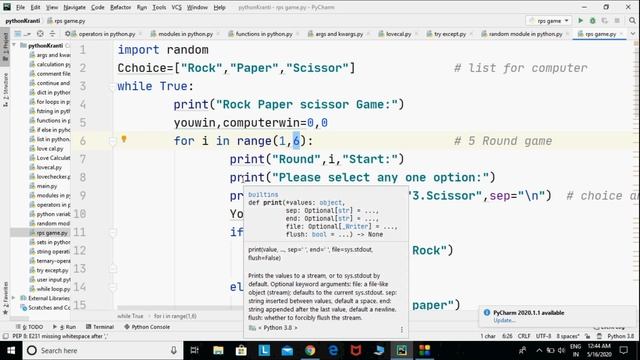Open Microsoft Store from taskbar

click(241, 350)
